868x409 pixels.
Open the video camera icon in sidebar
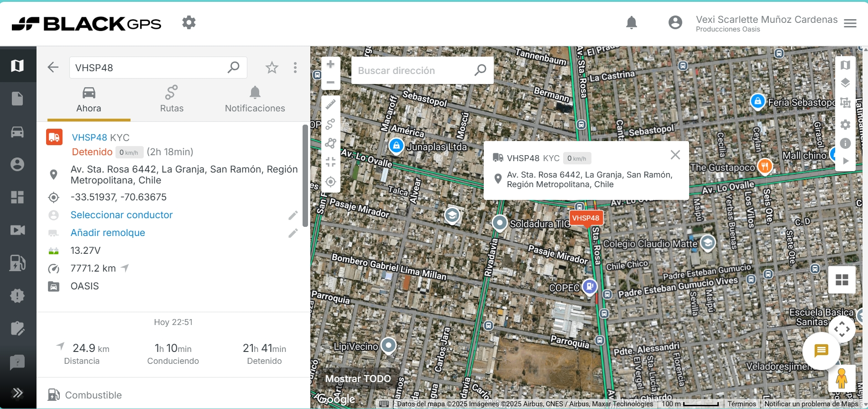[17, 230]
